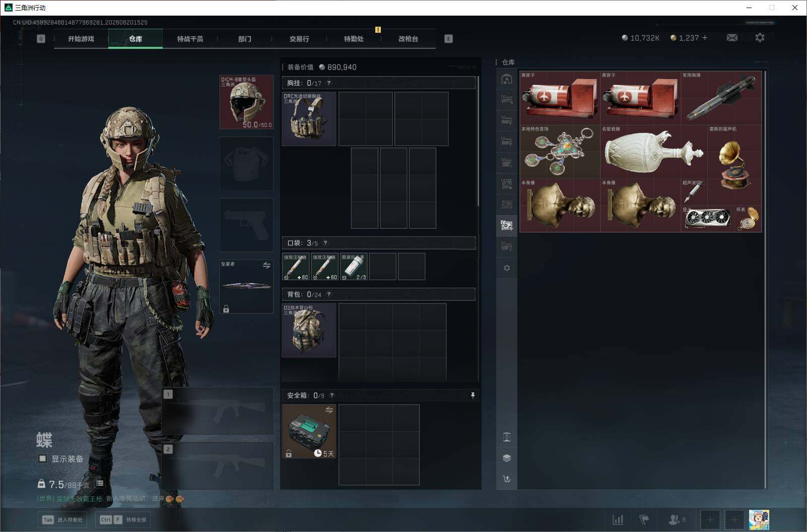Enable the 显示装备 checkbox
Screen dimensions: 807x532
(x=42, y=458)
